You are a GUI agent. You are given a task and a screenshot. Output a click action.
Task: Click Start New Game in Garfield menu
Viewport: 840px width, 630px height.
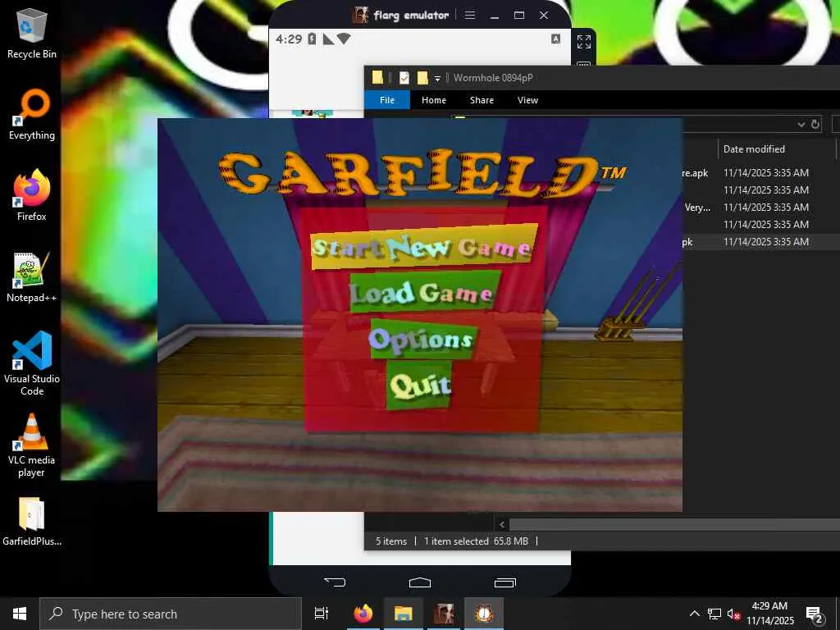click(424, 246)
